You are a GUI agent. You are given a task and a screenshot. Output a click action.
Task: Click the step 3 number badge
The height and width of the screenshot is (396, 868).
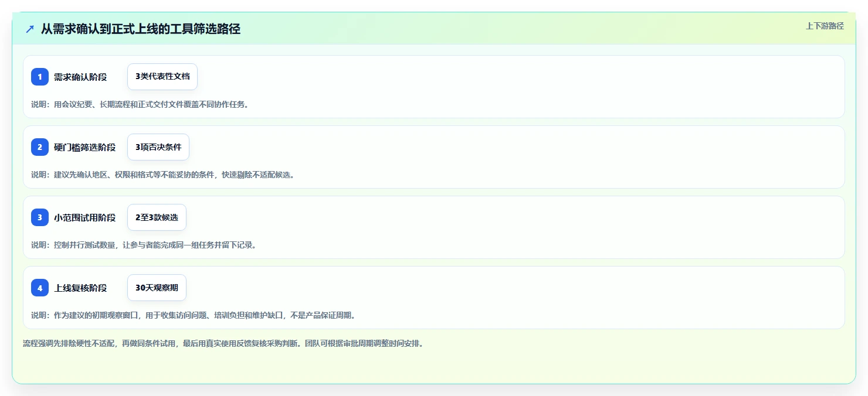click(x=40, y=217)
